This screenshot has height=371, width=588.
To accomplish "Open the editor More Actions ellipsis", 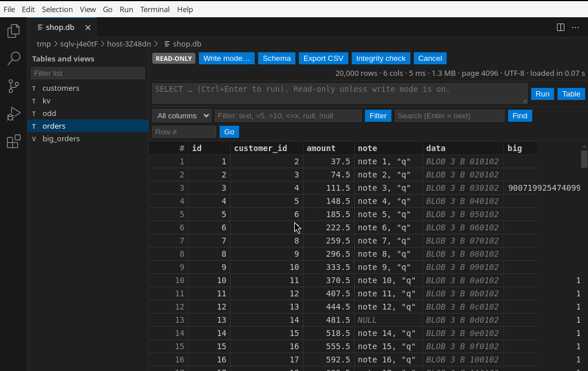I will click(575, 28).
